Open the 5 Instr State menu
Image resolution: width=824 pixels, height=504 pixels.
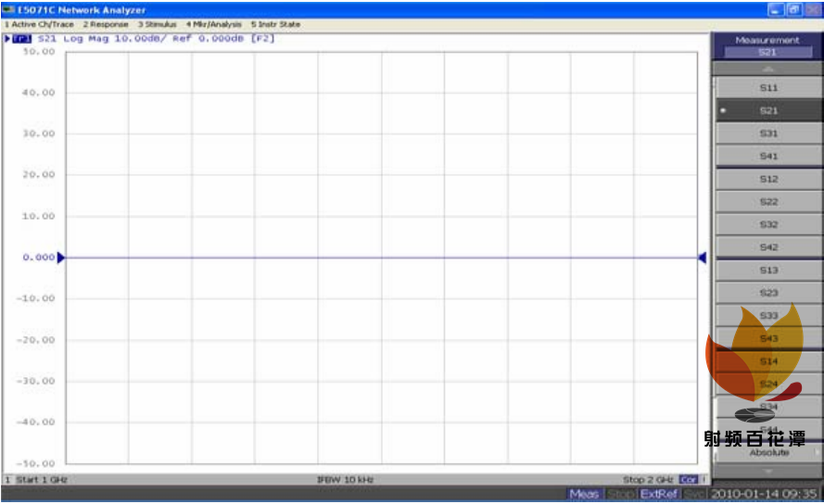point(275,24)
